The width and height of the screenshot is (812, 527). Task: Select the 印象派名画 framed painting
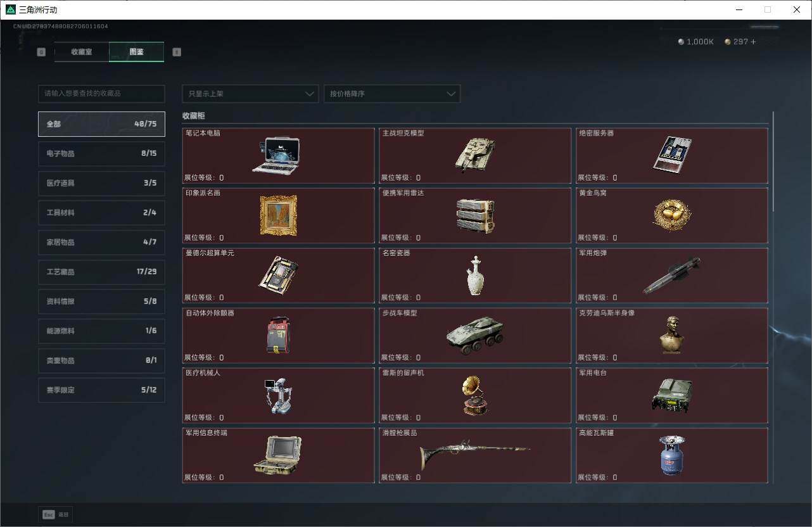278,215
